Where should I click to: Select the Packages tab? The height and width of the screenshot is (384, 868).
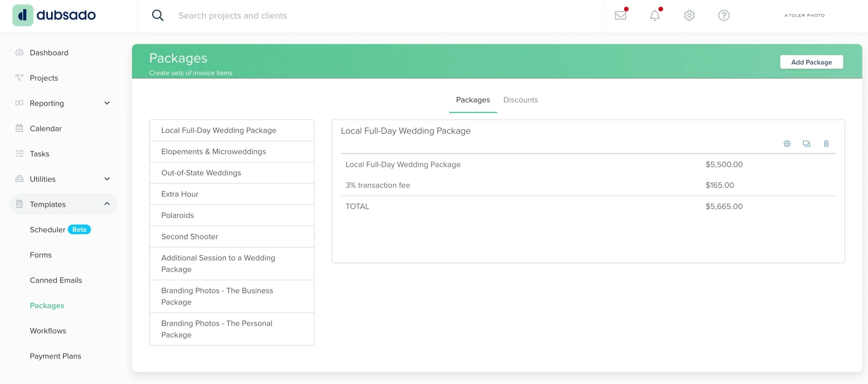pyautogui.click(x=473, y=100)
